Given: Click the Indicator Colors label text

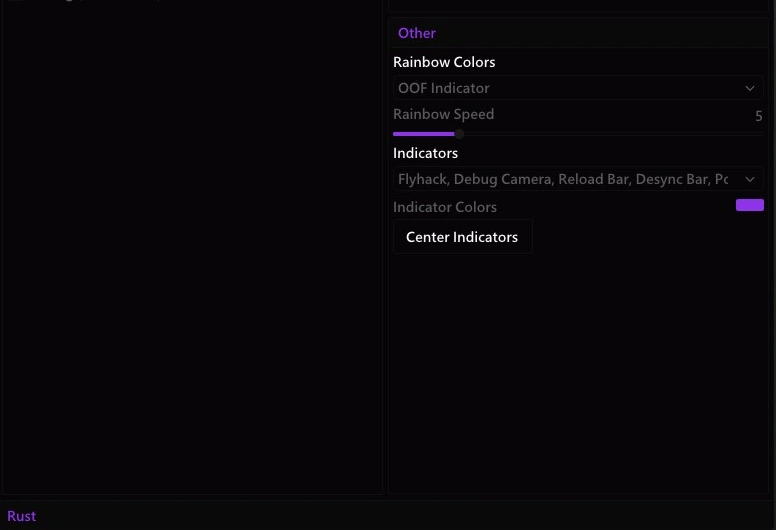Looking at the screenshot, I should click(x=444, y=207).
